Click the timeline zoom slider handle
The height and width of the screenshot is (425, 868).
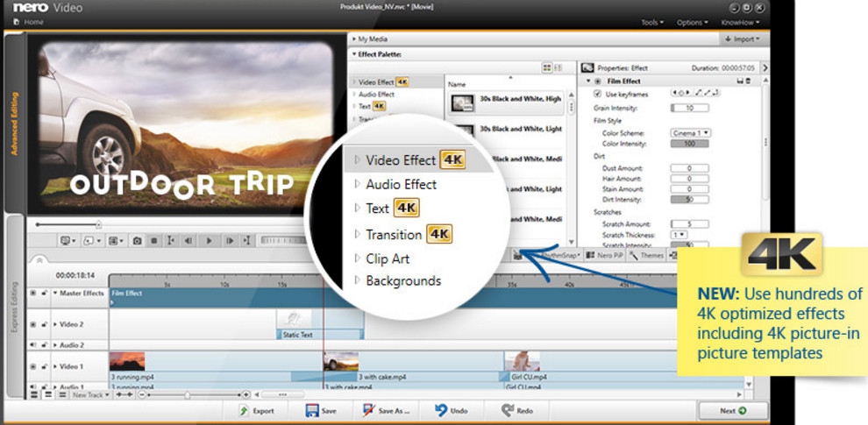tap(188, 394)
